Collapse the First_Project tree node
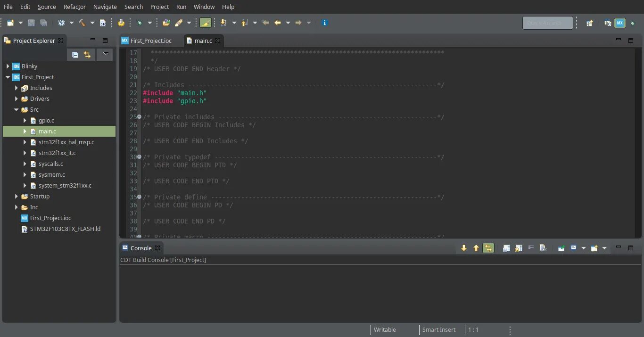This screenshot has width=644, height=337. pyautogui.click(x=8, y=77)
